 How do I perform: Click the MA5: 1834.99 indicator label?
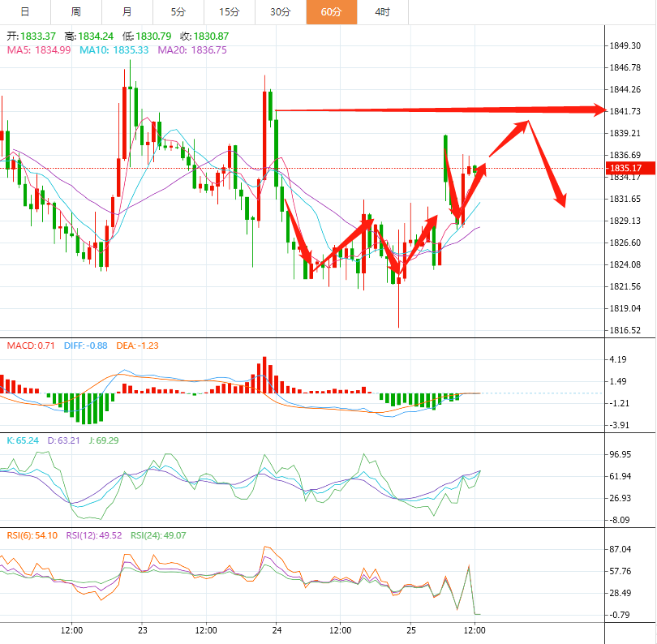tap(39, 50)
